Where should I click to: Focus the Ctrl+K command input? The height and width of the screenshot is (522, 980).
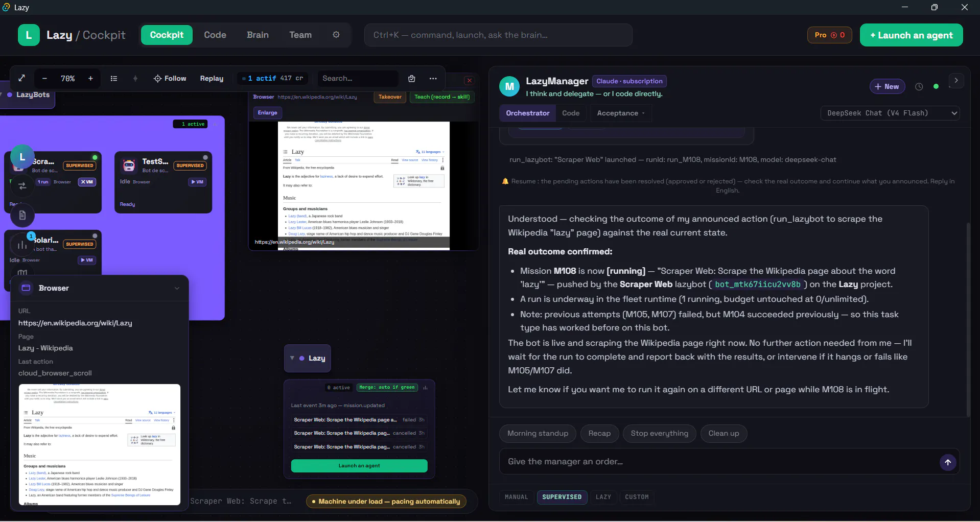point(498,35)
